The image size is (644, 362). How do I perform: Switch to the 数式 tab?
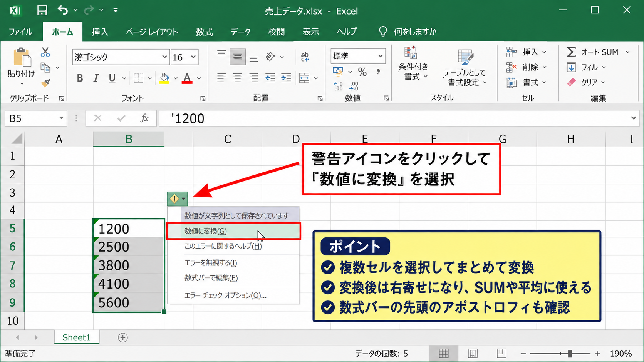[204, 32]
